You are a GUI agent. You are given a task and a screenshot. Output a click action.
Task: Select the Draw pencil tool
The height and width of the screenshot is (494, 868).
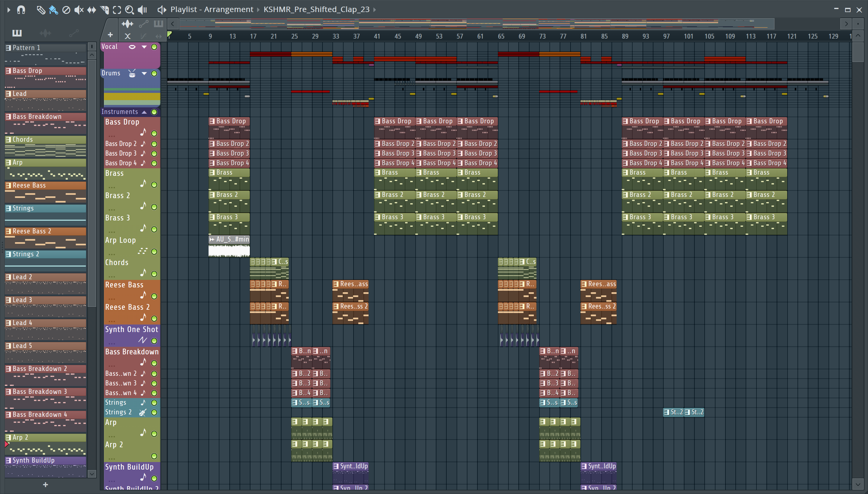pos(41,10)
